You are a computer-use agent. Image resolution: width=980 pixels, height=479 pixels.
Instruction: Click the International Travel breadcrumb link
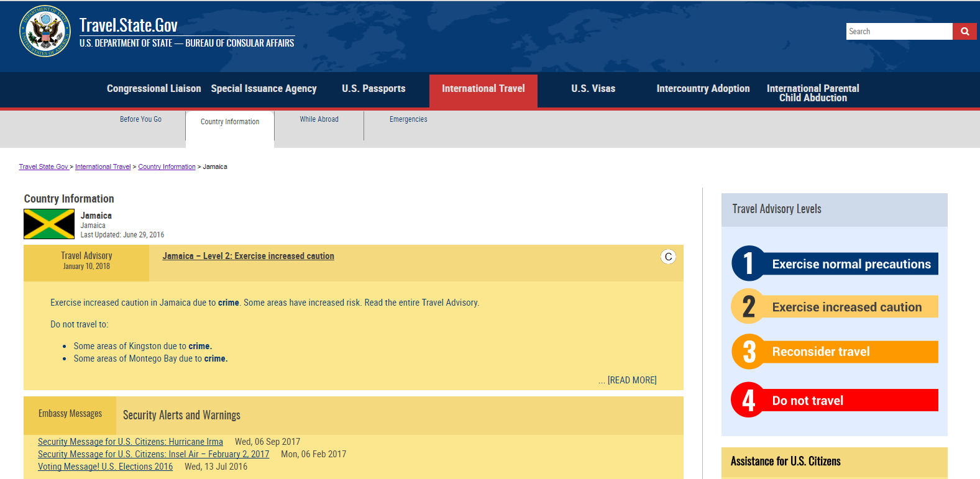click(103, 167)
